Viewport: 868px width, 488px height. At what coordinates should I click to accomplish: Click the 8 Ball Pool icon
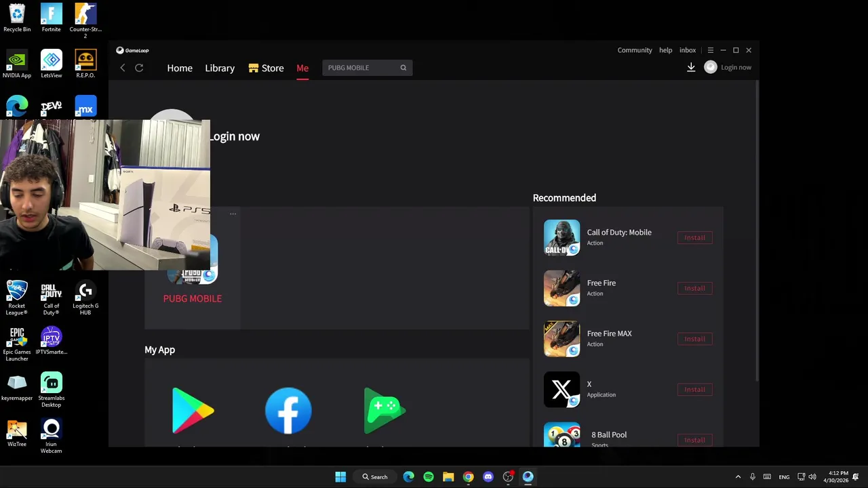(561, 434)
